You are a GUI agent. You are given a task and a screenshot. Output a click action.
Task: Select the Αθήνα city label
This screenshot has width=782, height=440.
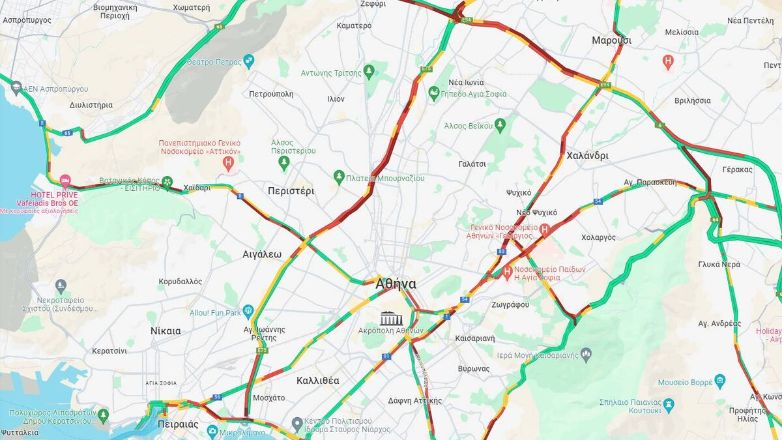click(x=395, y=284)
